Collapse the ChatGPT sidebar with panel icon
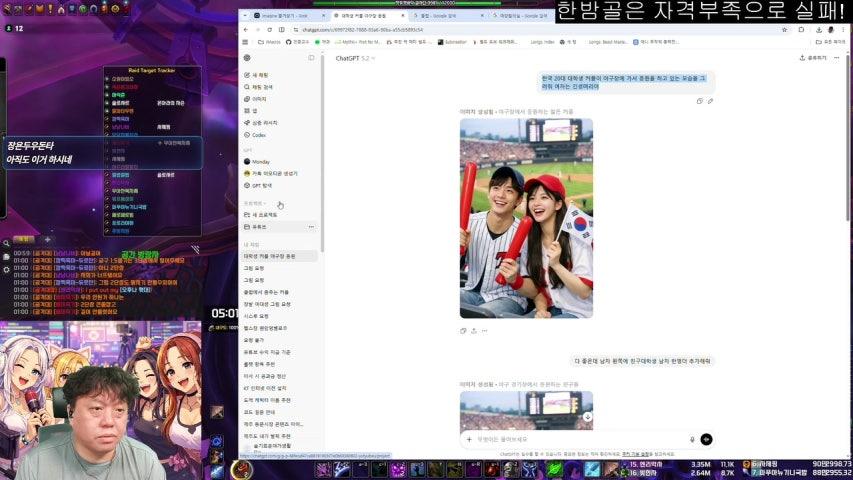Screen dimensions: 853x480 tap(311, 58)
